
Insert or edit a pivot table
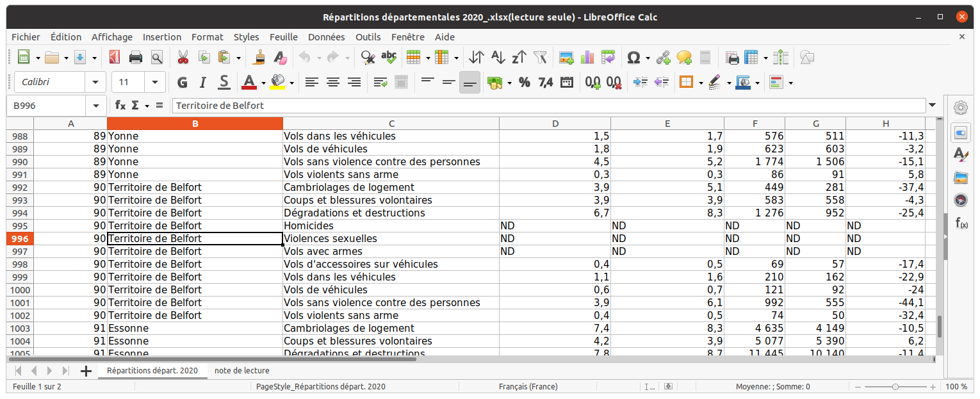[x=608, y=58]
